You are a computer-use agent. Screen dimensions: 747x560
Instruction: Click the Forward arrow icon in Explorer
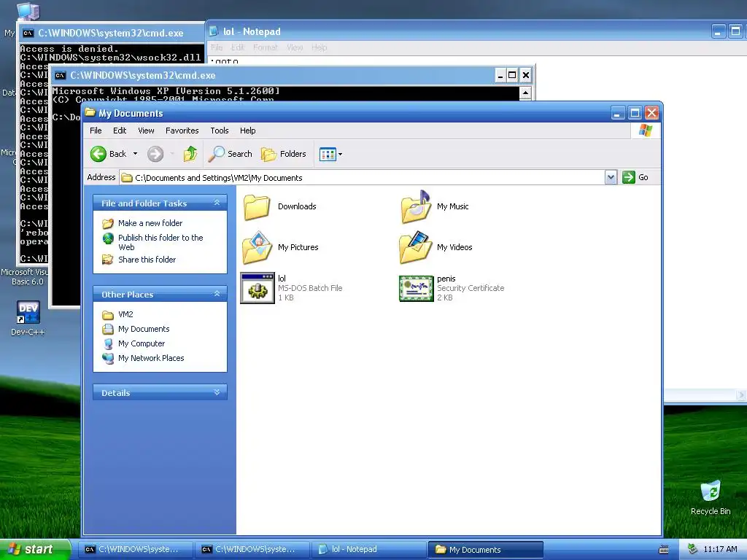pyautogui.click(x=155, y=154)
